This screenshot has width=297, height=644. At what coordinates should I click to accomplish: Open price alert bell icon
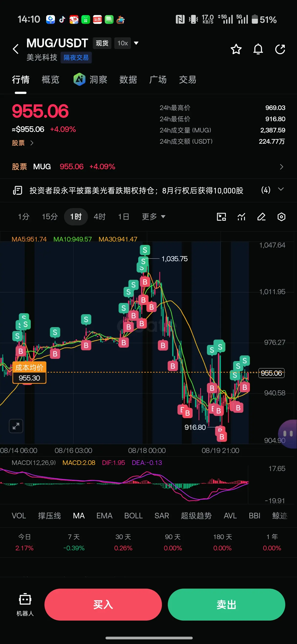(x=258, y=49)
